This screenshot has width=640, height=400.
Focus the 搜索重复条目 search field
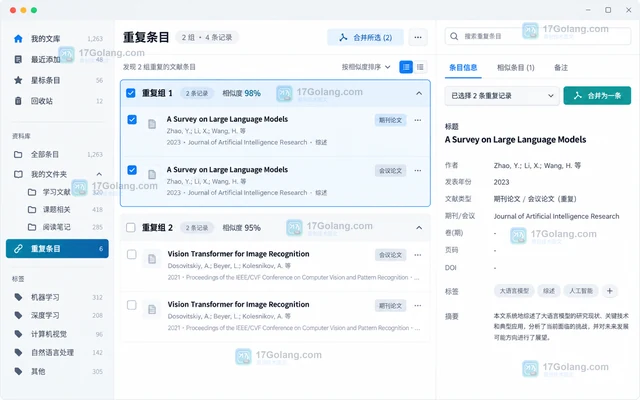click(538, 36)
